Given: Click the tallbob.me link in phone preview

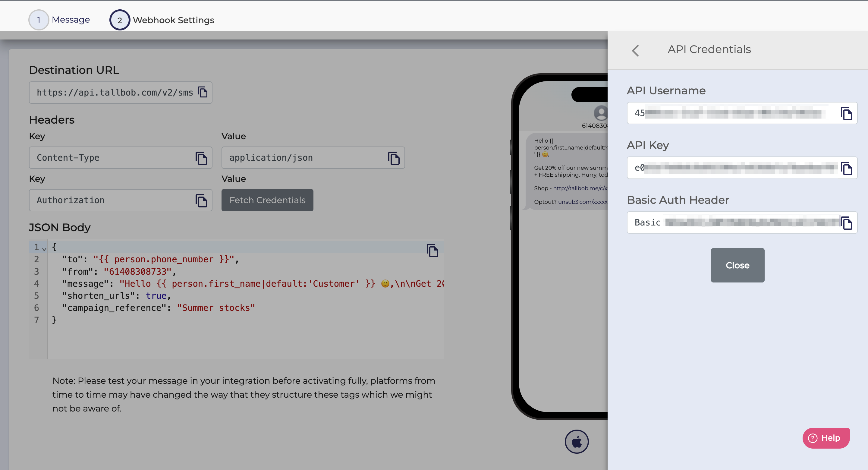Looking at the screenshot, I should click(x=580, y=188).
